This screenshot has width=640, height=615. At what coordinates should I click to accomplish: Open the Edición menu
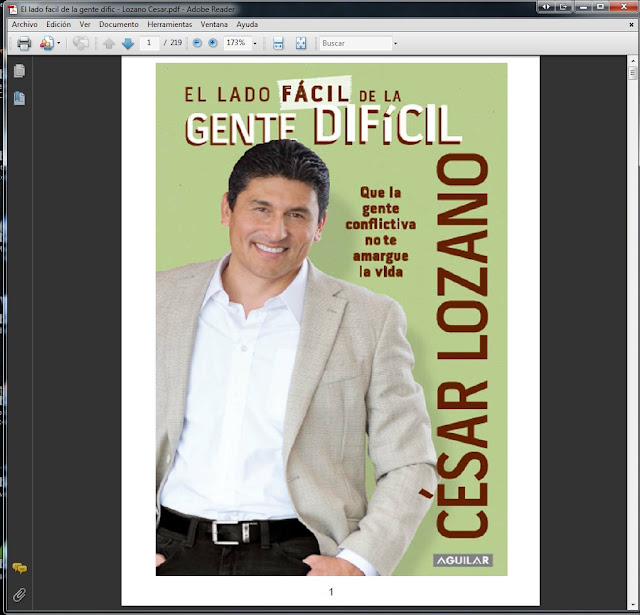click(58, 24)
